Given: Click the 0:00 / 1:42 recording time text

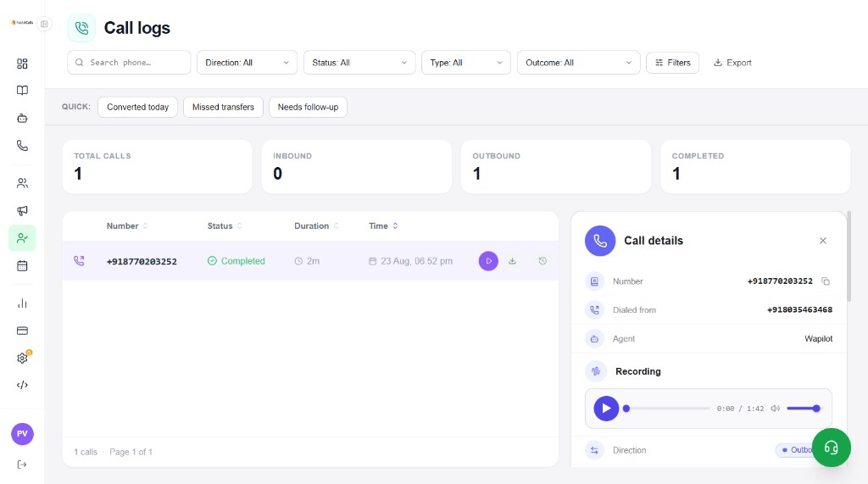Looking at the screenshot, I should (740, 409).
